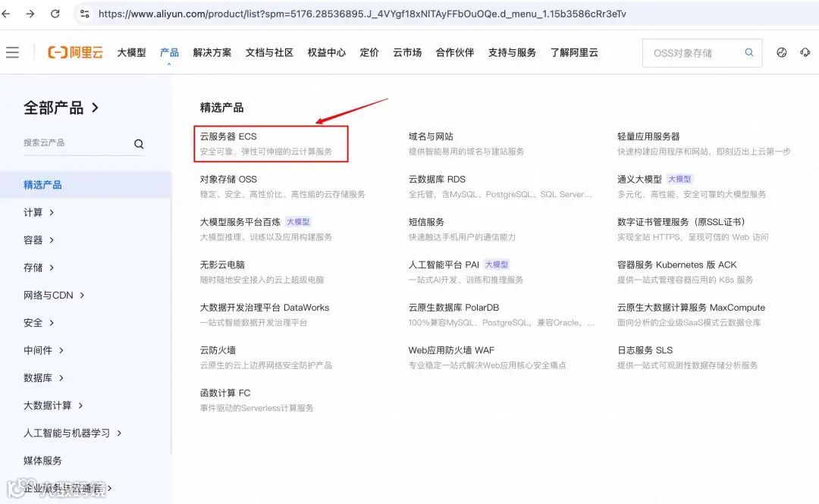Viewport: 819px width, 504px height.
Task: Open the 短信服务 product
Action: point(426,222)
